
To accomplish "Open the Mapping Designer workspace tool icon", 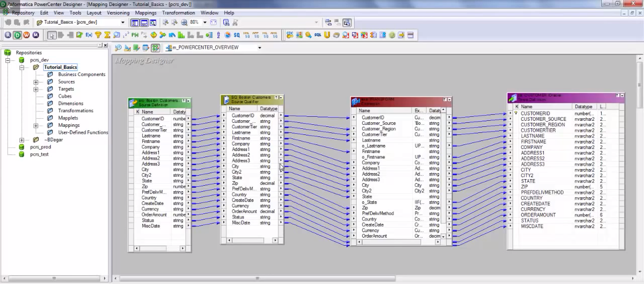I will click(155, 48).
